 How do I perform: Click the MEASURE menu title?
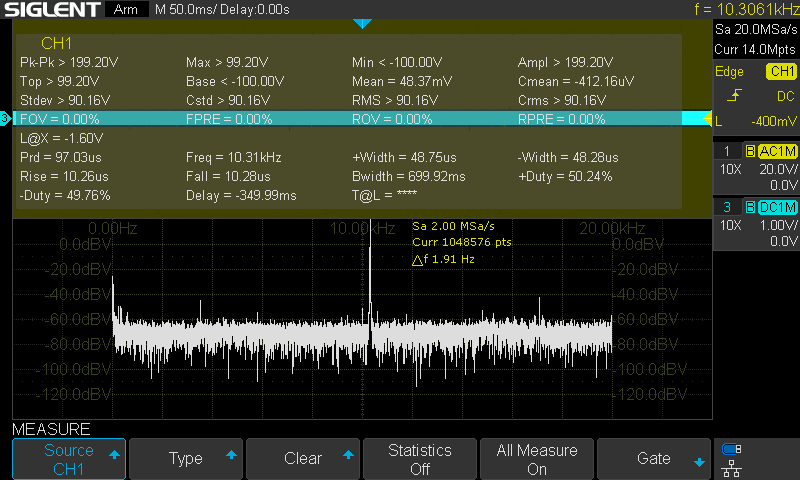[x=51, y=429]
